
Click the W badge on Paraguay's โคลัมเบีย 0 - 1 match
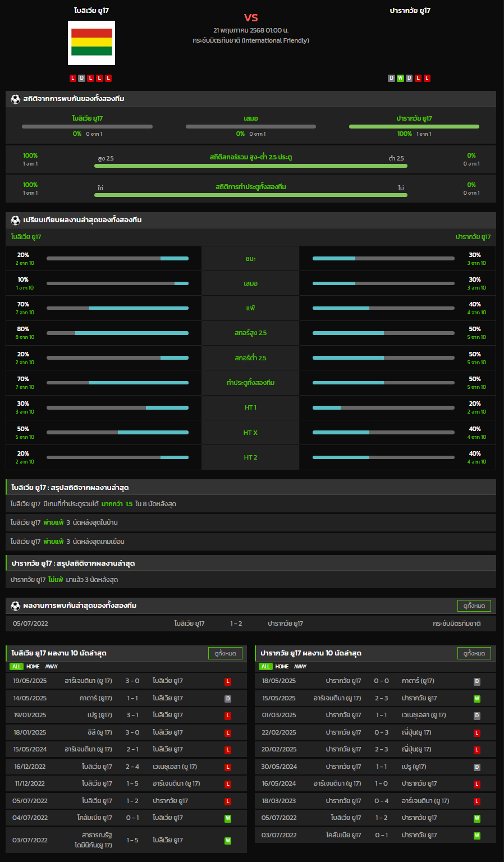[477, 836]
